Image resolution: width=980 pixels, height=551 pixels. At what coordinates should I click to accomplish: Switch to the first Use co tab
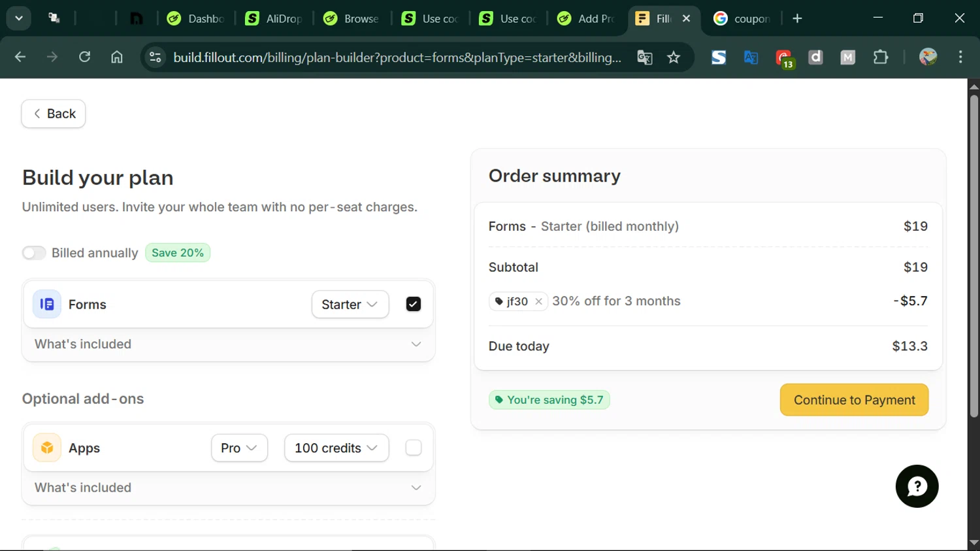tap(430, 18)
